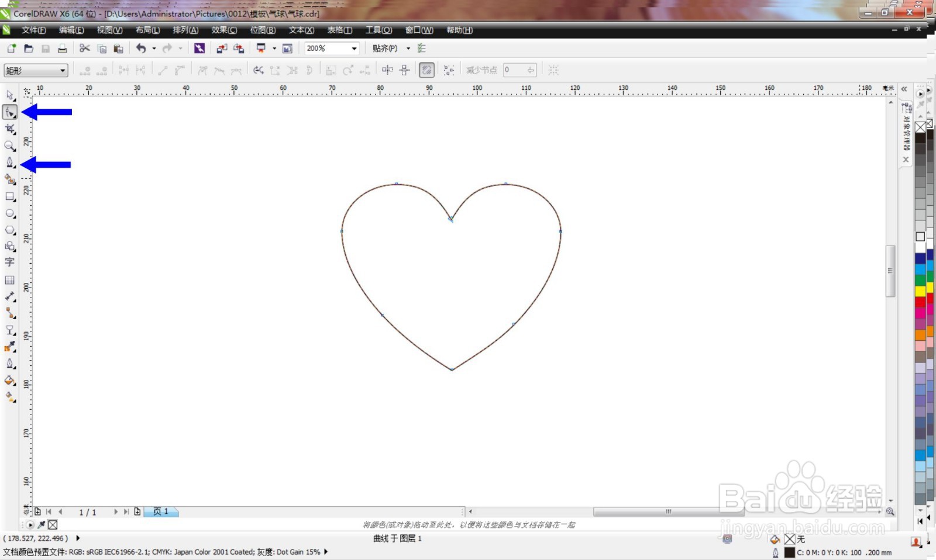Select the Text tool (字)

[x=10, y=262]
